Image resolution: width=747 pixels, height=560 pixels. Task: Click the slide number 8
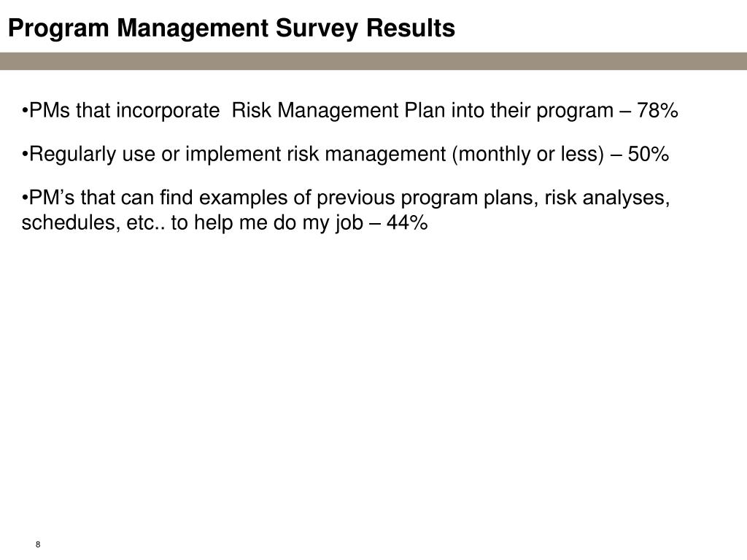point(38,544)
